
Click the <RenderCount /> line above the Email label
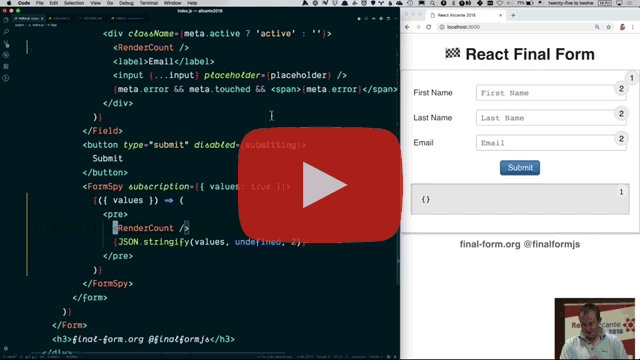point(151,47)
